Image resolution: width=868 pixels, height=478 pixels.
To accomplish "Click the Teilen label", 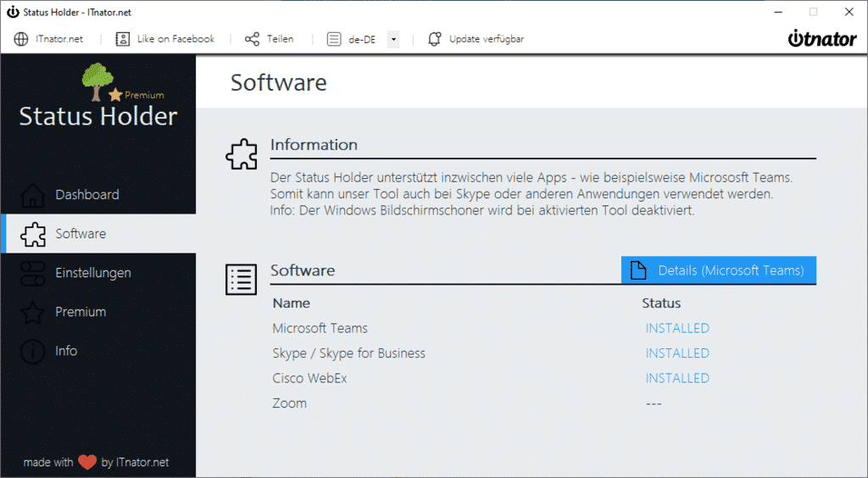I will pos(280,39).
